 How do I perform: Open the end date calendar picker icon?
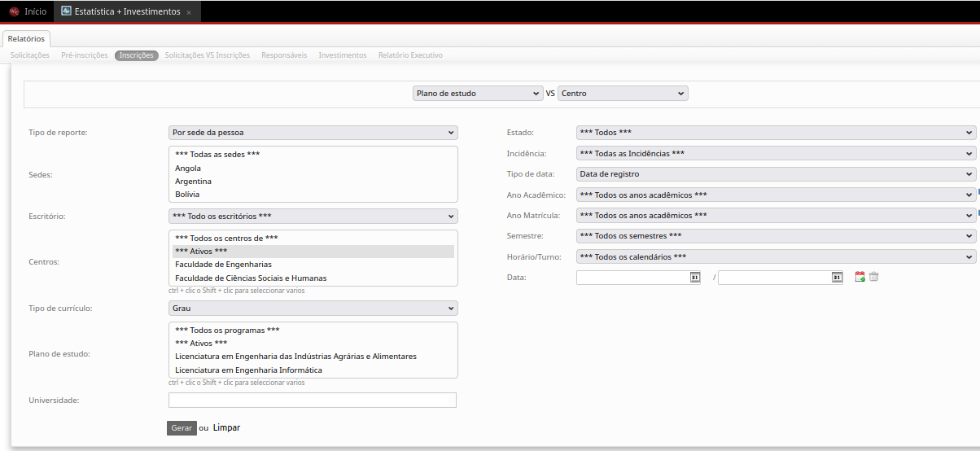click(x=837, y=278)
